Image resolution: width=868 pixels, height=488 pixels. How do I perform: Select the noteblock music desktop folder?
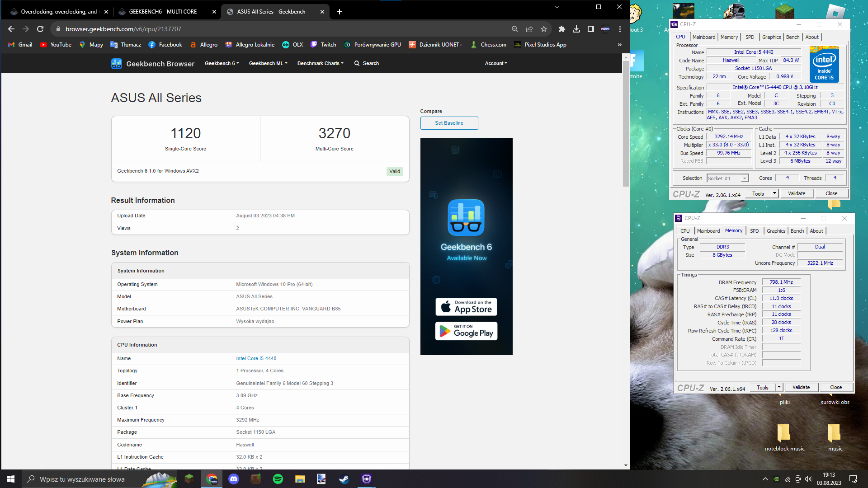pyautogui.click(x=784, y=437)
